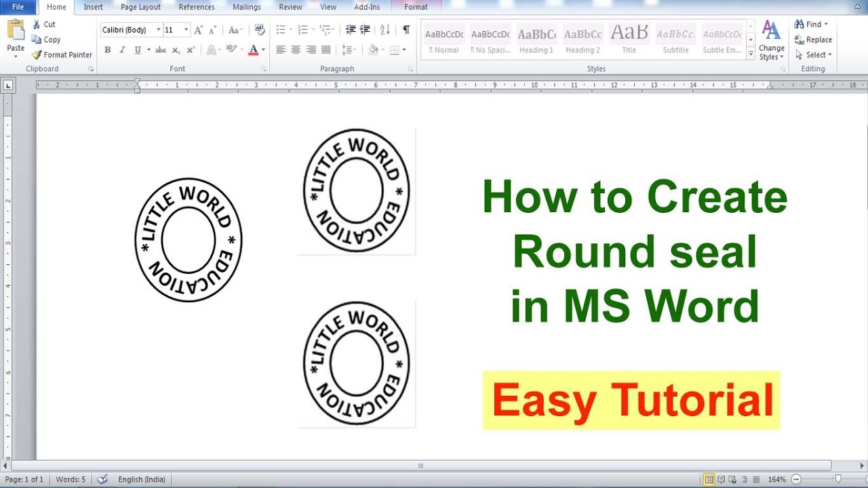This screenshot has width=868, height=488.
Task: Click the horizontal scrollbar
Action: [420, 466]
